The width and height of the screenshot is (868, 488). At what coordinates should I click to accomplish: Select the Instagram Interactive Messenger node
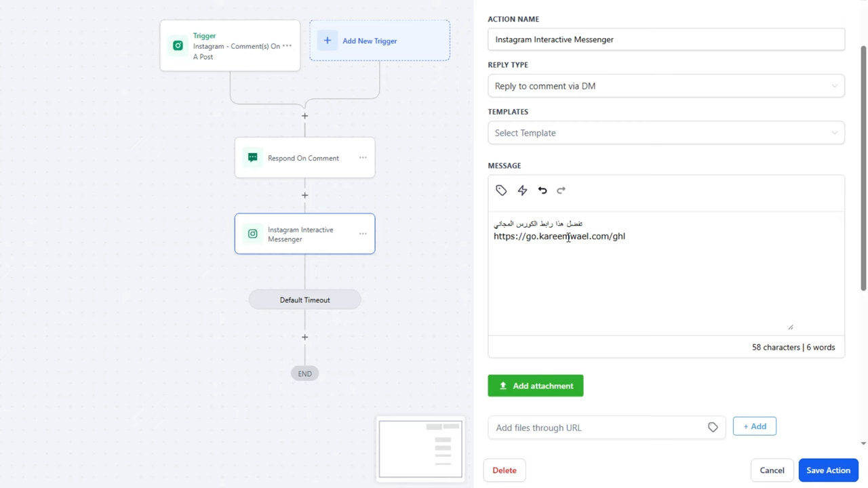pos(304,234)
